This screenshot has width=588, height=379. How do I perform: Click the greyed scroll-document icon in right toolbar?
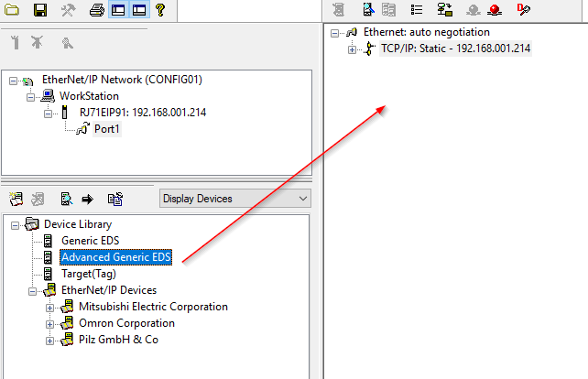339,10
